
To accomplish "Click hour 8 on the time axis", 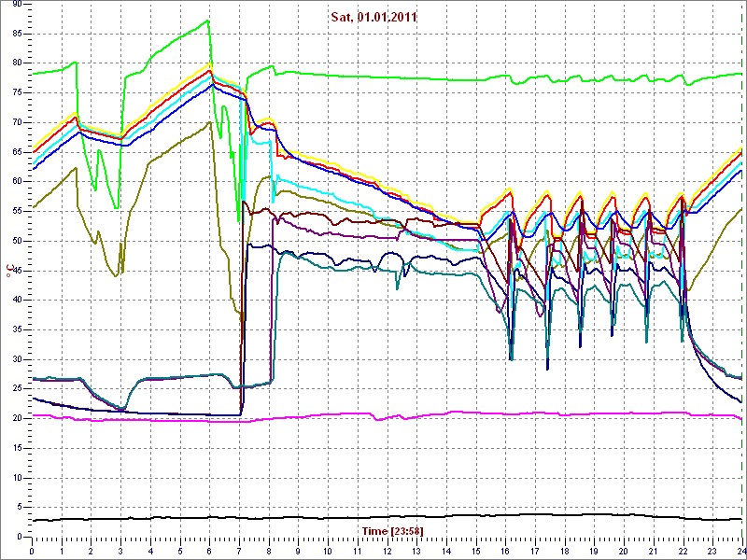I will [x=269, y=551].
